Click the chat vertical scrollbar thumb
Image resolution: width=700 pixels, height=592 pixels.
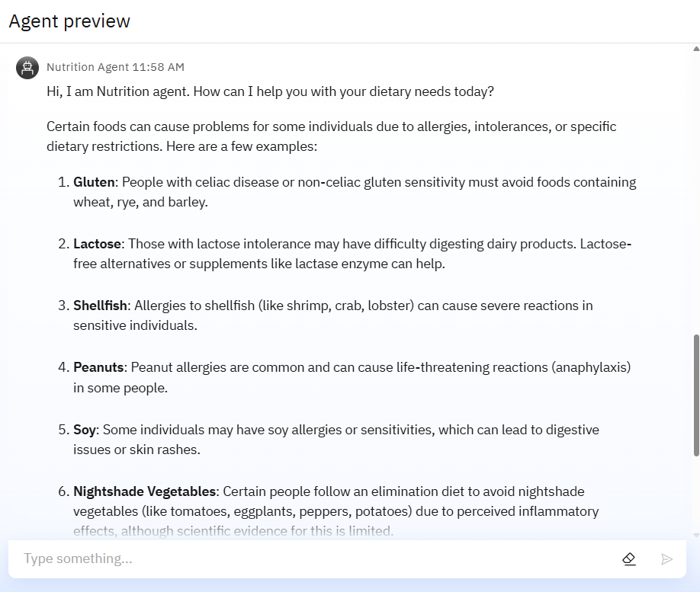(695, 395)
